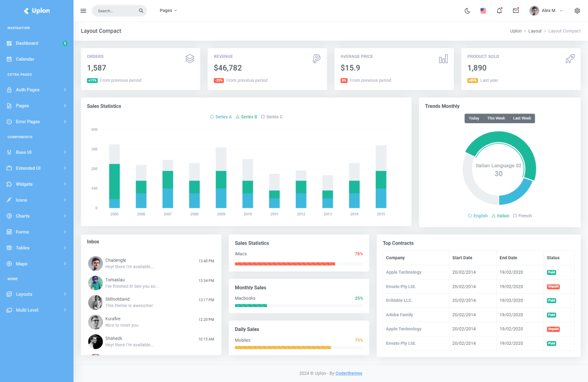This screenshot has width=588, height=382.
Task: Click the Stillnotdavid avatar in the inbox
Action: click(96, 302)
